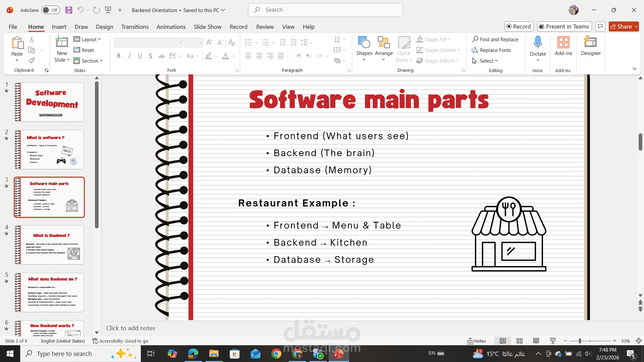Open the Slide Show ribbon tab
The height and width of the screenshot is (362, 644).
pyautogui.click(x=207, y=27)
